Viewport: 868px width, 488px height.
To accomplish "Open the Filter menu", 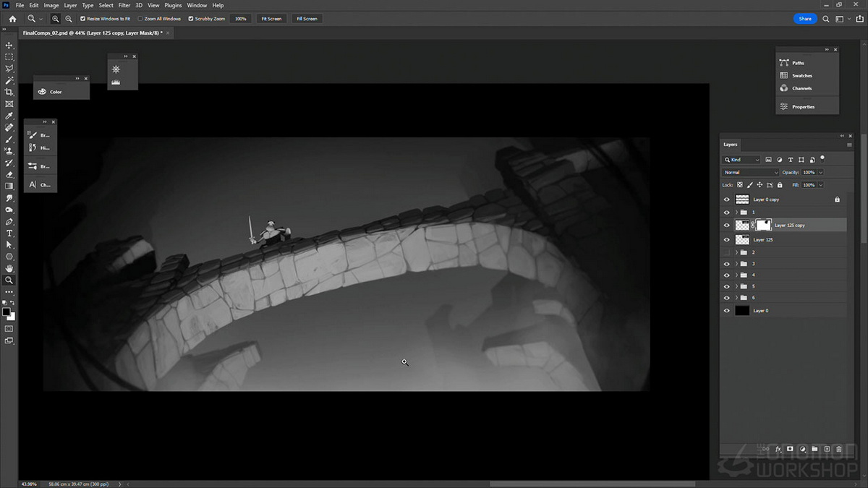I will click(124, 5).
